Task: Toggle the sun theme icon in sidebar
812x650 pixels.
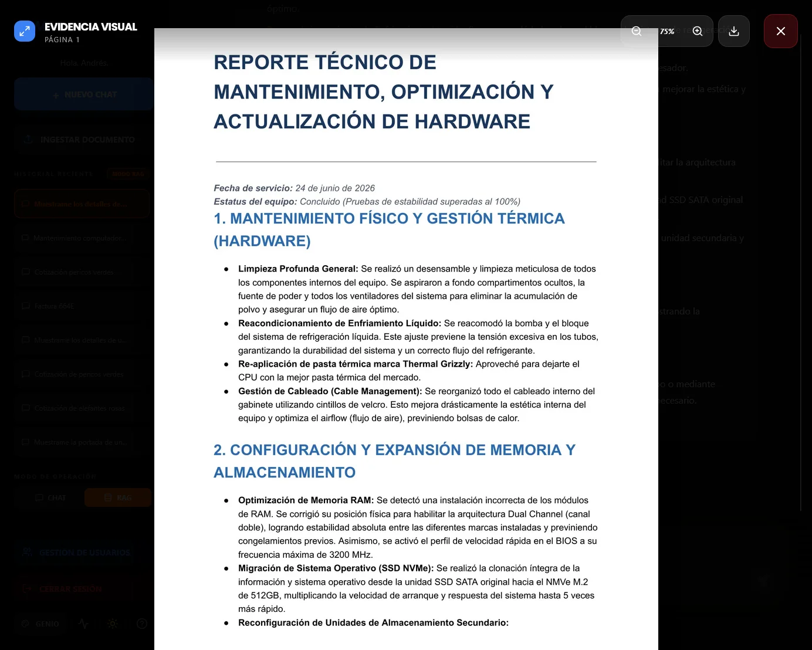Action: [113, 624]
